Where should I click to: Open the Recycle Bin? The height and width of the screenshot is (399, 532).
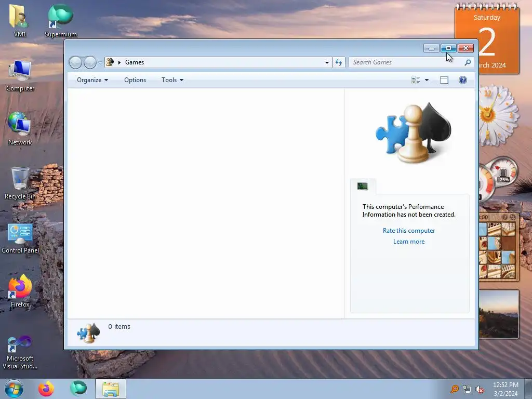click(x=20, y=183)
